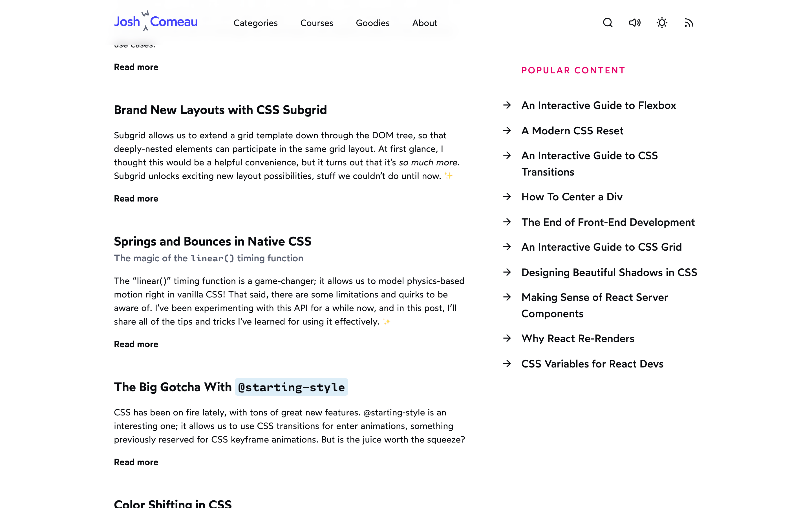Toggle sound effects with the speaker icon
Image resolution: width=812 pixels, height=508 pixels.
(x=634, y=23)
